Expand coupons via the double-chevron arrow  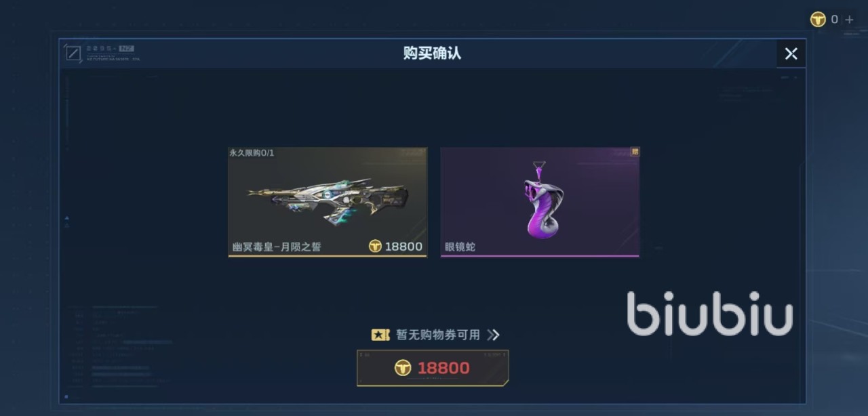(x=493, y=335)
